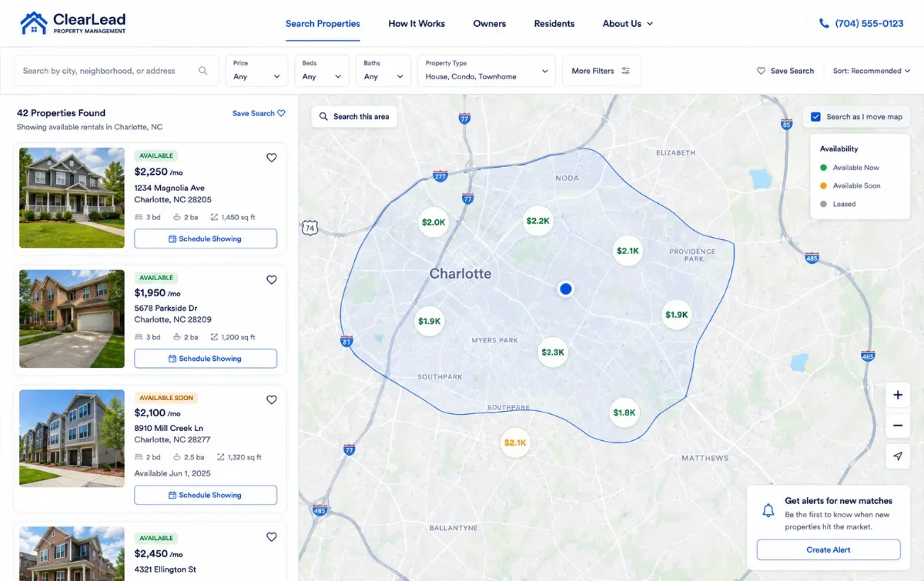
Task: Favorite the 5678 Parkside Dr listing
Action: click(271, 280)
